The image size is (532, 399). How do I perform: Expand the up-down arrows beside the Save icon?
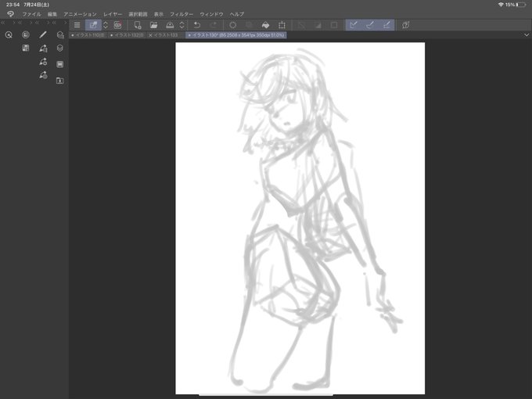(x=182, y=25)
